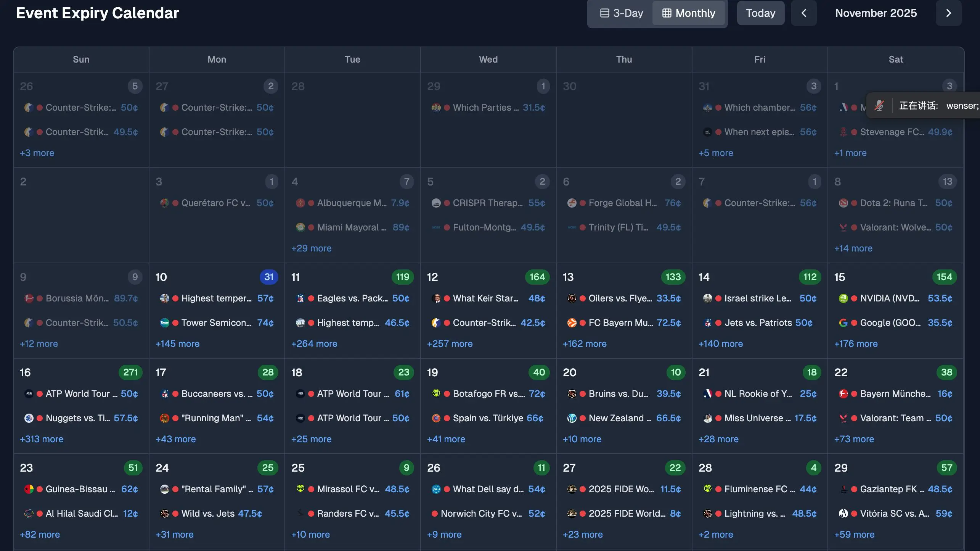Click the blue 31 badge on November 10

(269, 277)
